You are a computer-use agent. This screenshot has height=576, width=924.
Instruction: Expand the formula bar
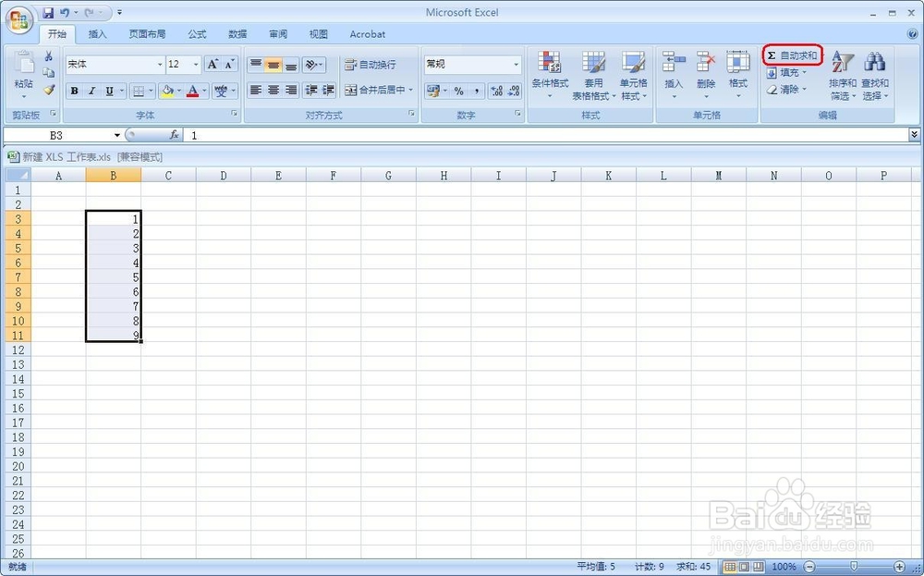point(914,135)
